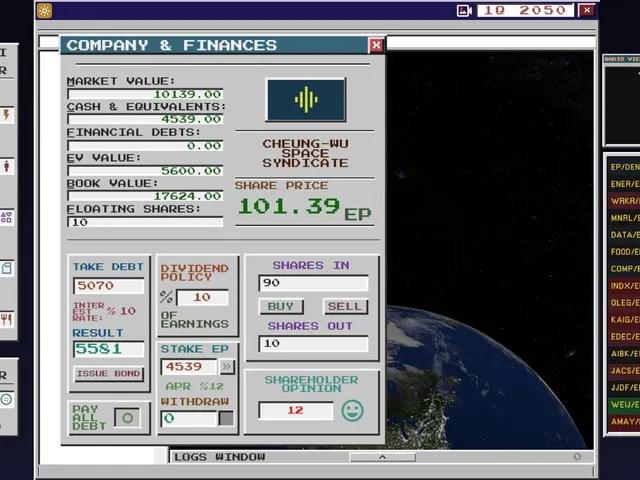Click the share price 101.39 EP
Image resolution: width=640 pixels, height=480 pixels.
[x=305, y=208]
